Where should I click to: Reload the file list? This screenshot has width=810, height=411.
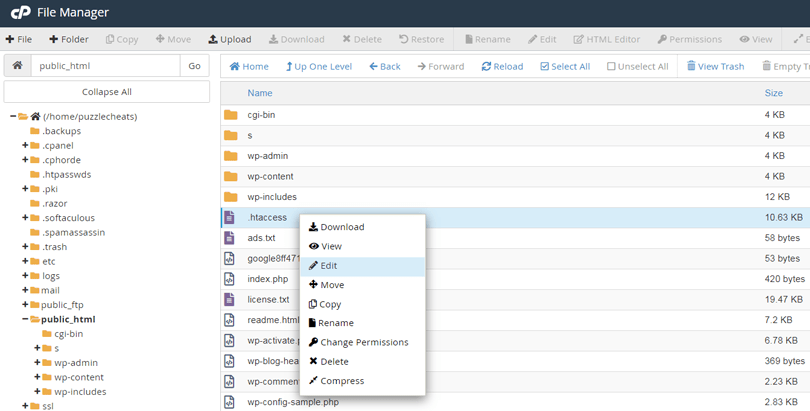tap(502, 67)
